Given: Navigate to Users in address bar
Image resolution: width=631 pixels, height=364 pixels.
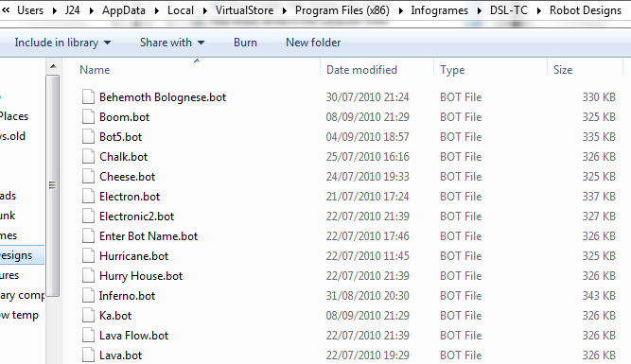Looking at the screenshot, I should (30, 10).
